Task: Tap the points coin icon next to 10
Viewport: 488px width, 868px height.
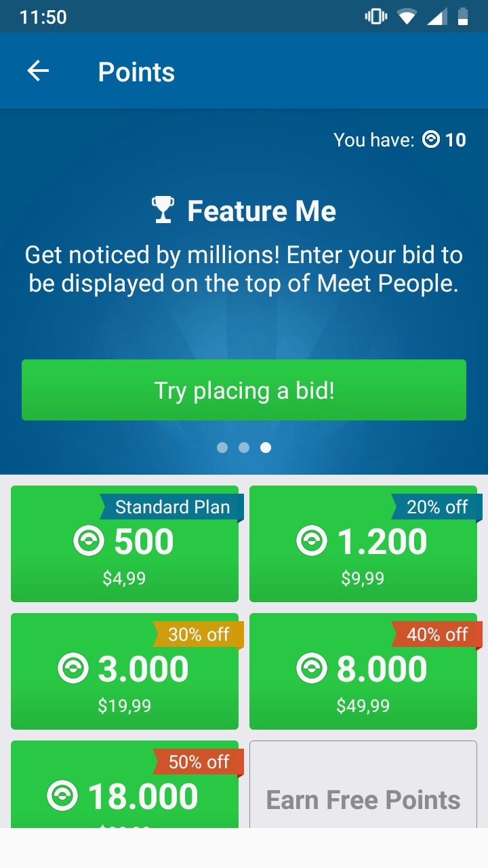Action: pyautogui.click(x=430, y=140)
